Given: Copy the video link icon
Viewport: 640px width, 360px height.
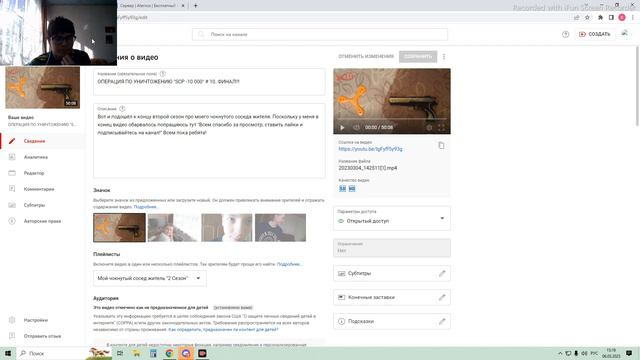Looking at the screenshot, I should [x=441, y=145].
